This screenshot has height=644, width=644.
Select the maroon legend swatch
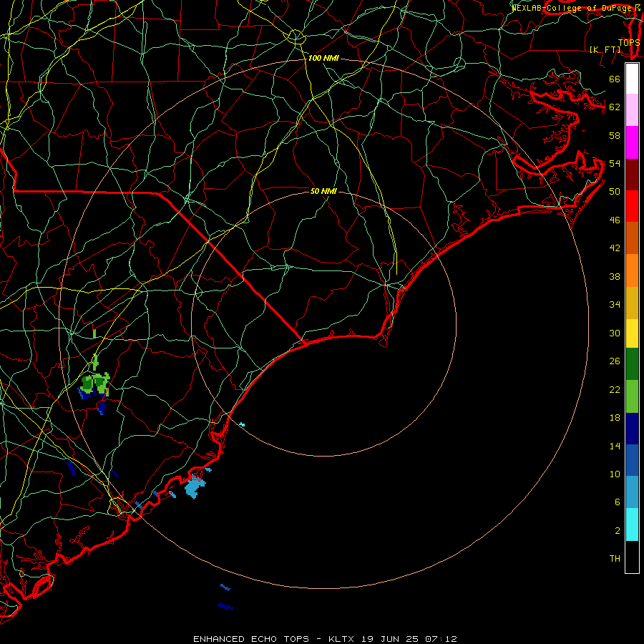point(632,175)
